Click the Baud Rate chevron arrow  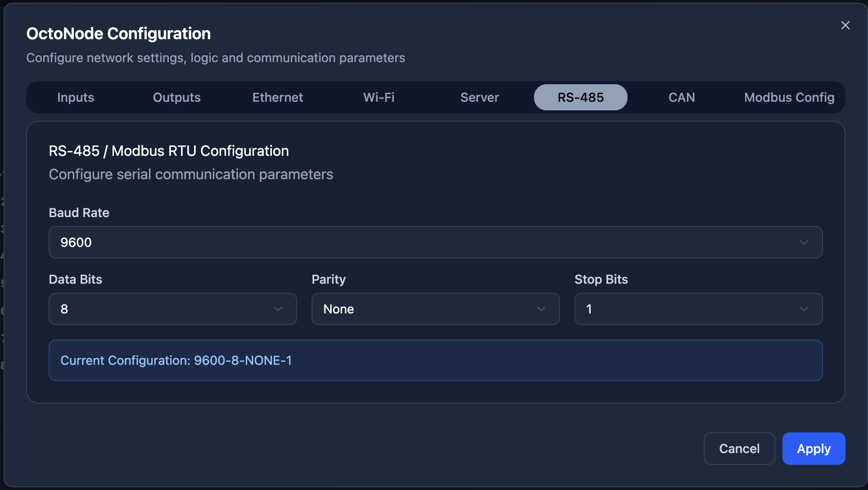pos(804,242)
